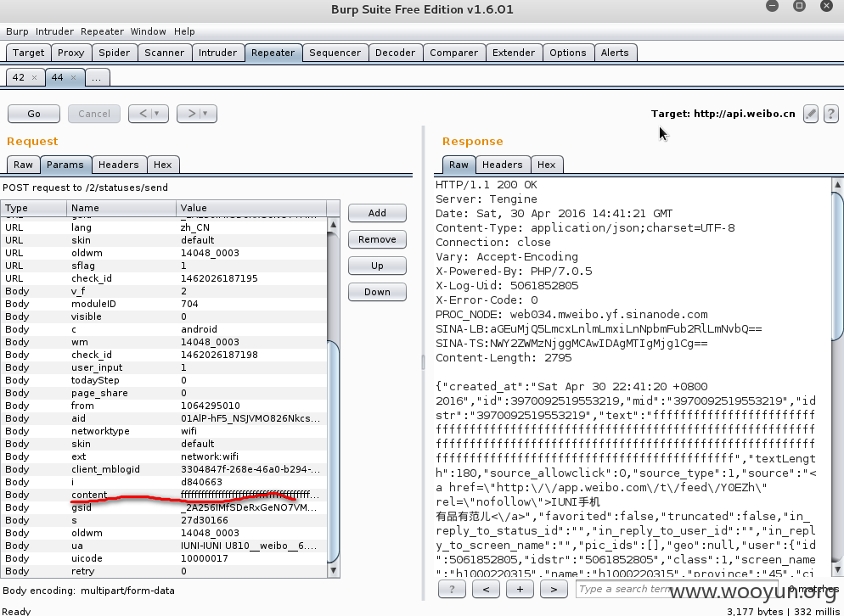
Task: Show the response Hex view
Action: [546, 165]
